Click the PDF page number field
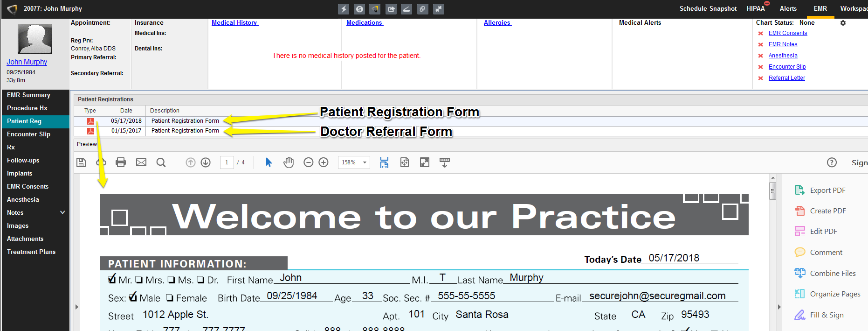The width and height of the screenshot is (868, 331). coord(227,162)
